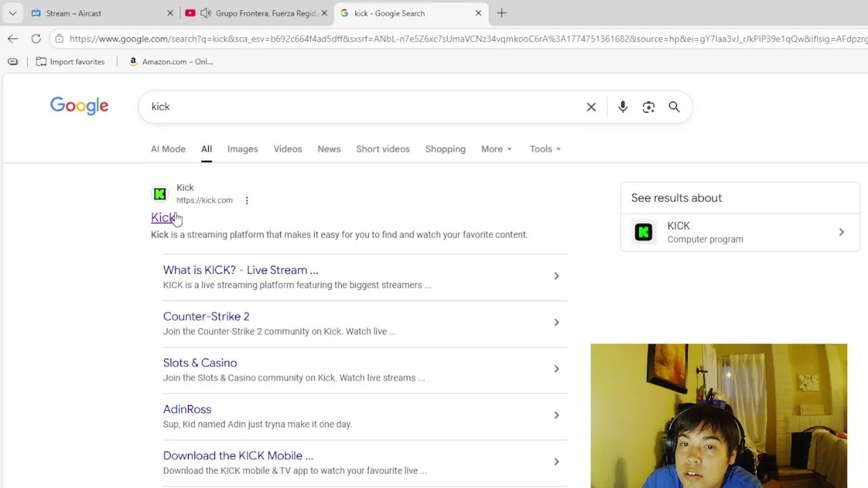This screenshot has width=868, height=488.
Task: Expand the Slots & Casino row chevron
Action: (x=556, y=369)
